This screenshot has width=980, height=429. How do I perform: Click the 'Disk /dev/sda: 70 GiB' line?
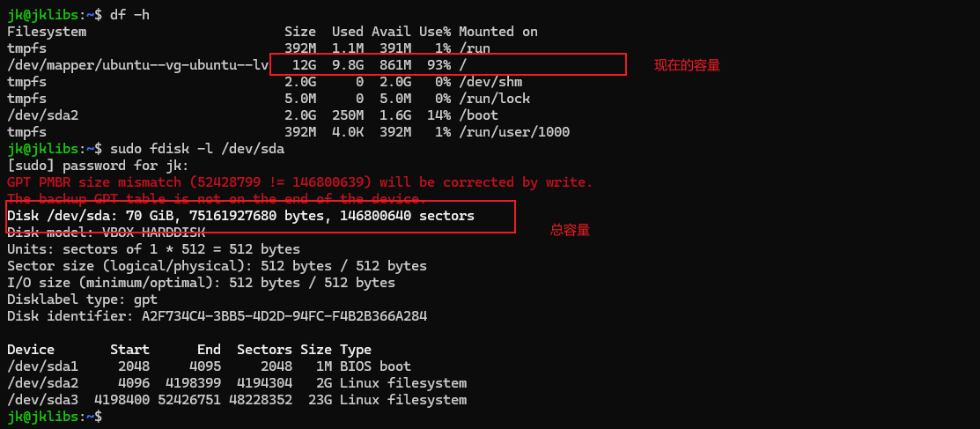[240, 216]
